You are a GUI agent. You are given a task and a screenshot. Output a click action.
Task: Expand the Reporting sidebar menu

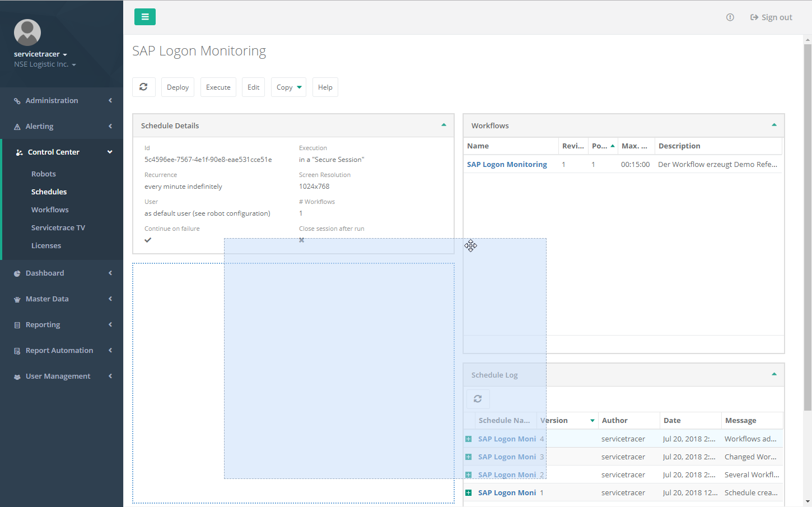[x=62, y=324]
